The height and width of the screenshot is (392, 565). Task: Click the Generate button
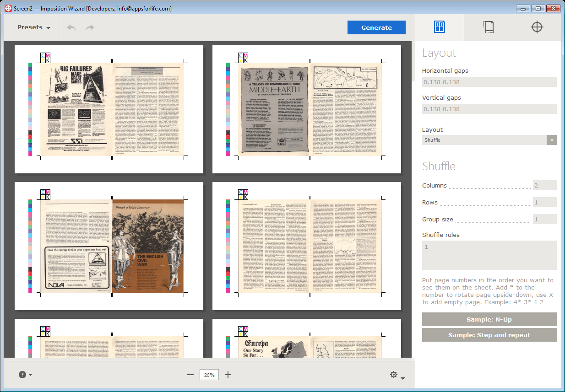(376, 27)
